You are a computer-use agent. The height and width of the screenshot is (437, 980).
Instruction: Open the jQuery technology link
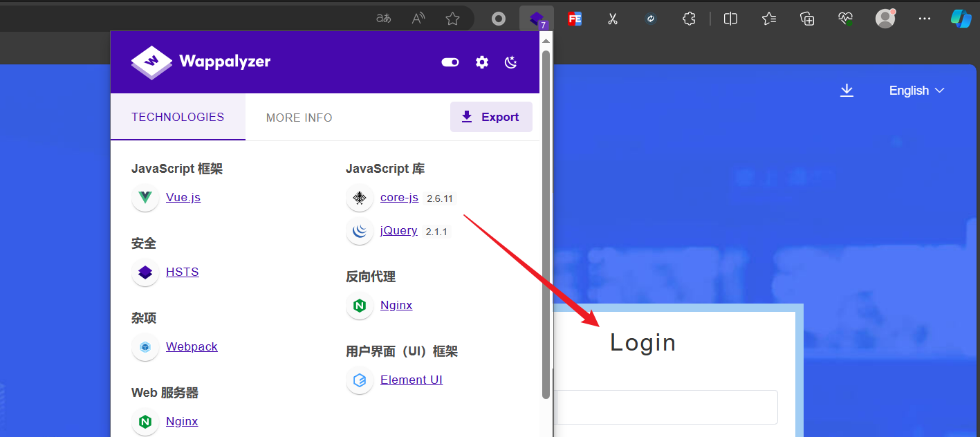pyautogui.click(x=398, y=230)
